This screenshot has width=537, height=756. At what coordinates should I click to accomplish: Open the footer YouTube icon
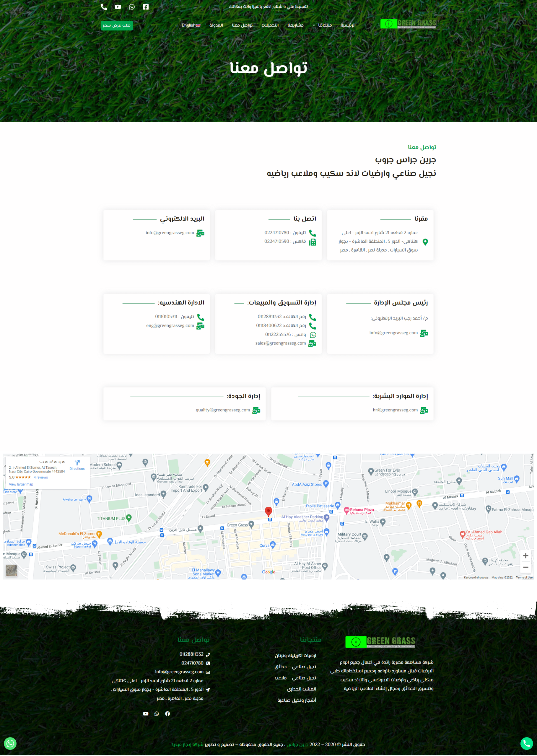click(146, 713)
